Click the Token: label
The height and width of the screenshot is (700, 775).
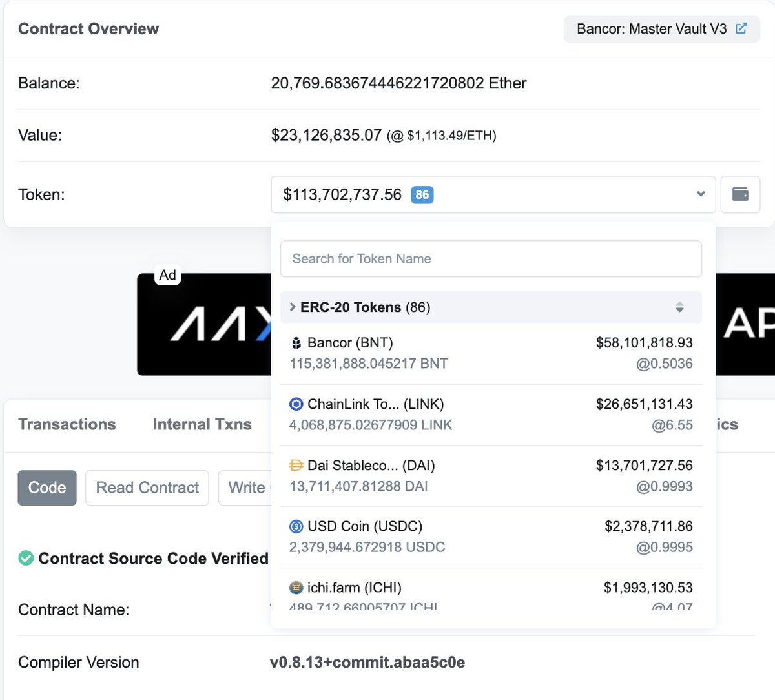[x=41, y=194]
